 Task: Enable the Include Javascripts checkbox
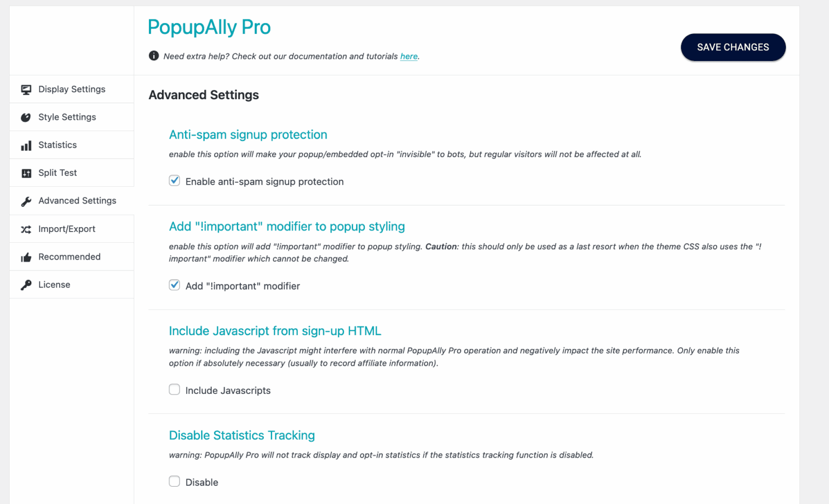coord(174,389)
